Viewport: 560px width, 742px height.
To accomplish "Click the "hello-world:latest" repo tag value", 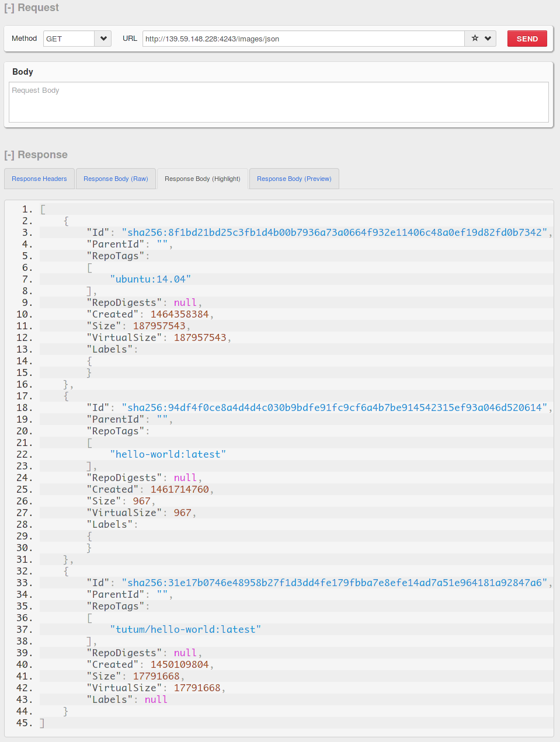I will 168,454.
